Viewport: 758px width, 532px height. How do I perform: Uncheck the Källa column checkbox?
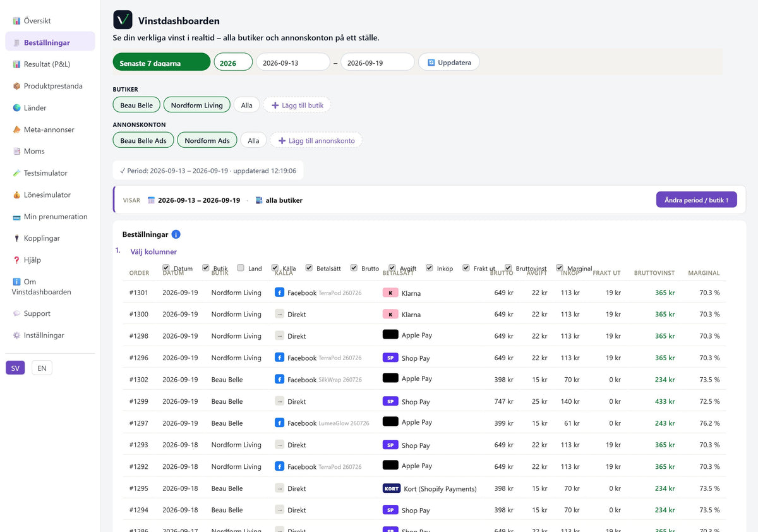275,268
